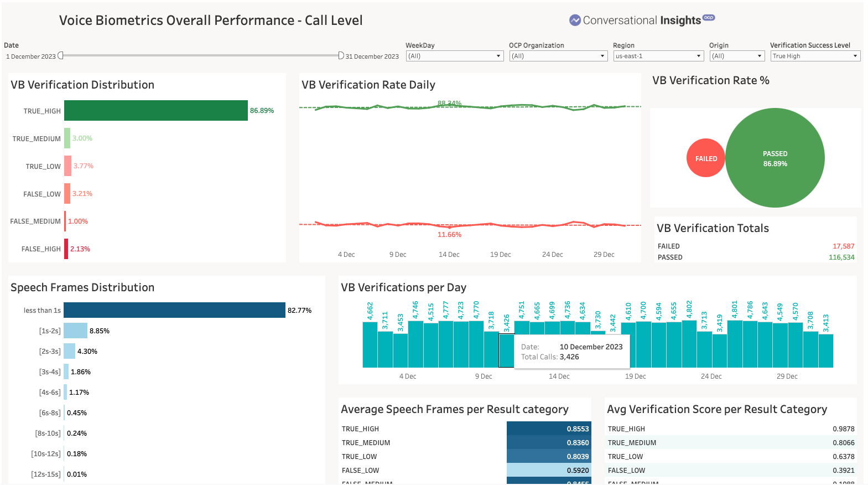The width and height of the screenshot is (868, 485).
Task: Click the Date slider end handle
Action: (341, 55)
